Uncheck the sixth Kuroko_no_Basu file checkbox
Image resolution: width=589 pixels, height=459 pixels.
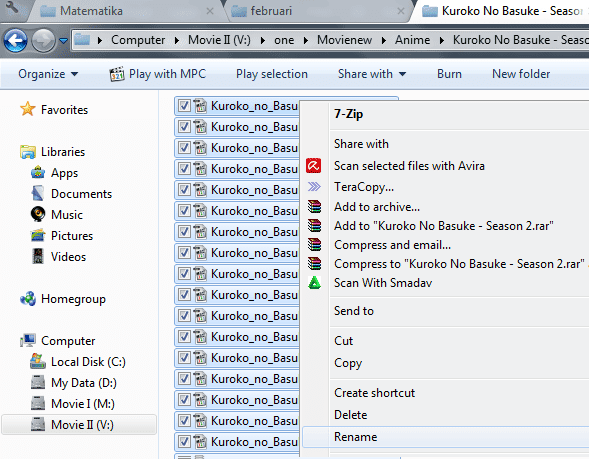pyautogui.click(x=184, y=211)
